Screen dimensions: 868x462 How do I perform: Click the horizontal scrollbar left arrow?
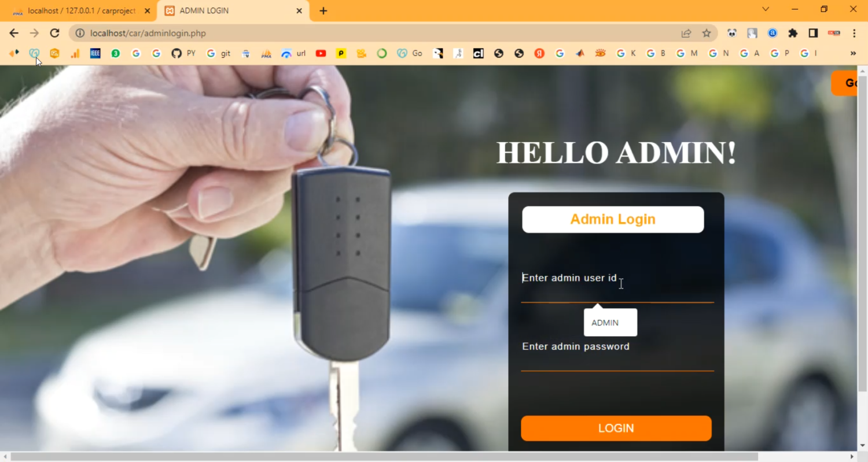5,457
